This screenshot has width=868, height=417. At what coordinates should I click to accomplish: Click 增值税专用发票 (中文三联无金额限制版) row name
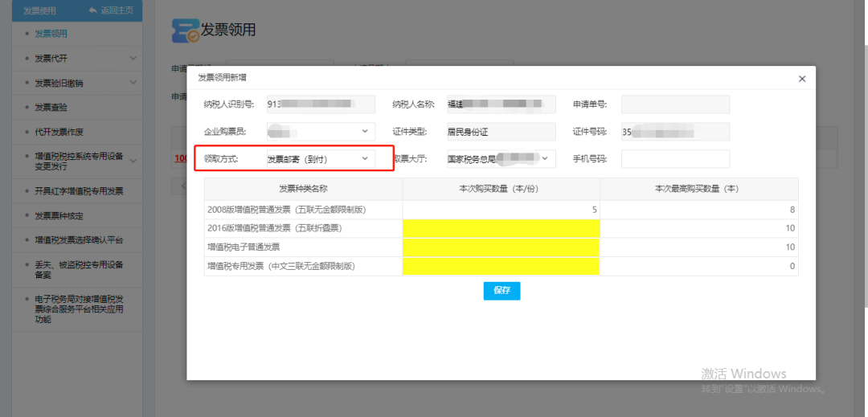pyautogui.click(x=280, y=266)
